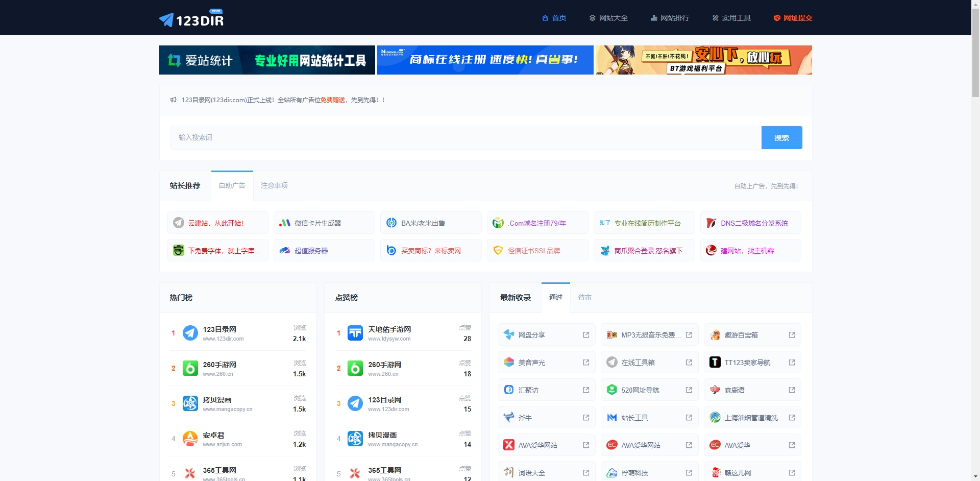Click the 下免费字体 green icon

pyautogui.click(x=179, y=250)
